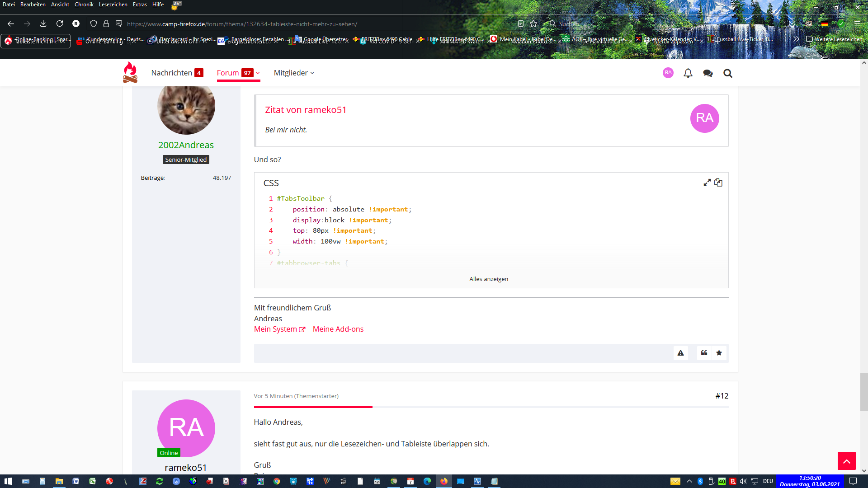
Task: Click the page vertical scrollbar thumb
Action: pos(863,391)
